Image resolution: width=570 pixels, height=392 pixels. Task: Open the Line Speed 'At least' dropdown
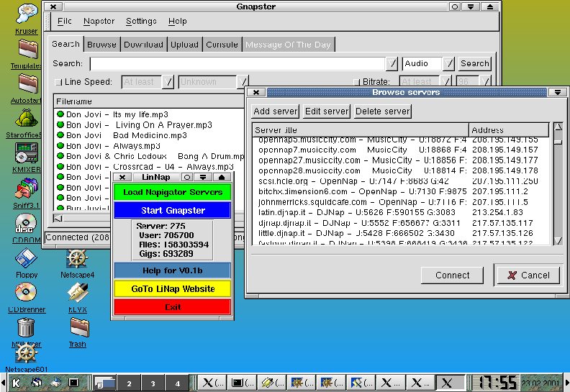click(x=168, y=82)
